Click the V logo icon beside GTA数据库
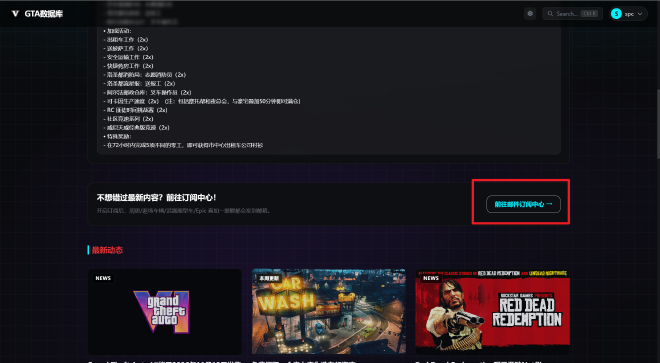The width and height of the screenshot is (660, 363). tap(15, 14)
